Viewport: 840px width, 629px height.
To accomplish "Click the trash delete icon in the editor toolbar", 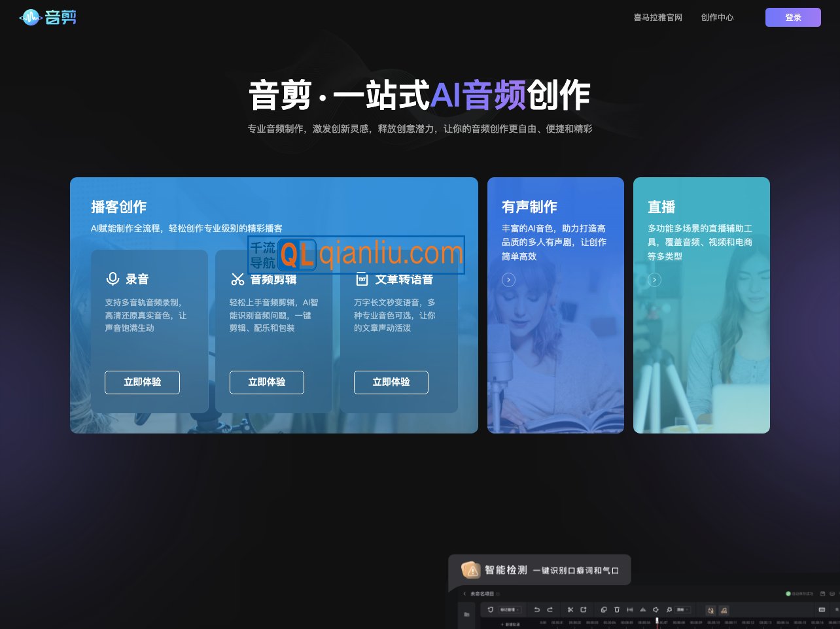I will point(616,609).
